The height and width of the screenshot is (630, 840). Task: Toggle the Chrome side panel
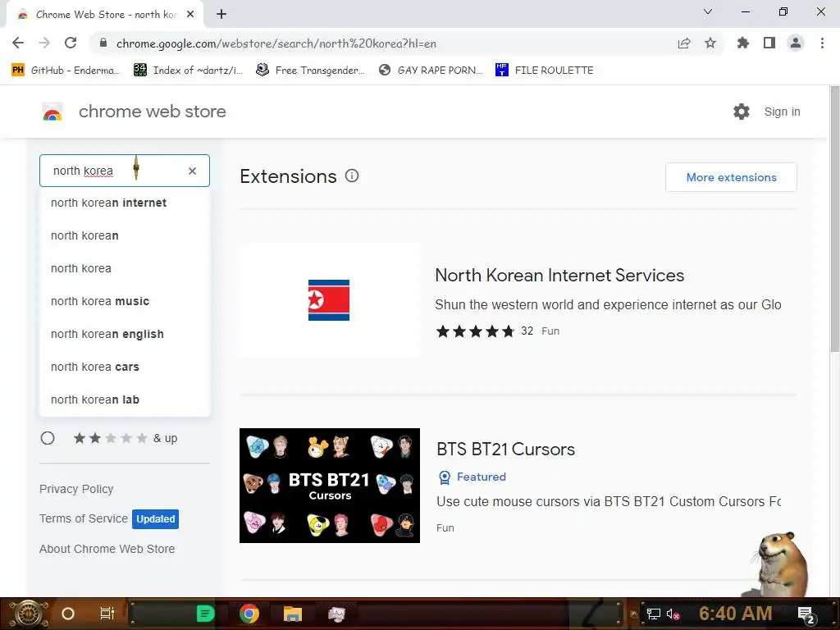[x=769, y=43]
